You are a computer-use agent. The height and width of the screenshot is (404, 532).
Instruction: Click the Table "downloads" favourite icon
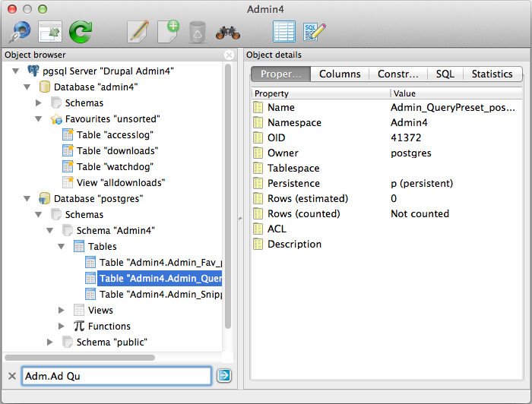[x=68, y=150]
